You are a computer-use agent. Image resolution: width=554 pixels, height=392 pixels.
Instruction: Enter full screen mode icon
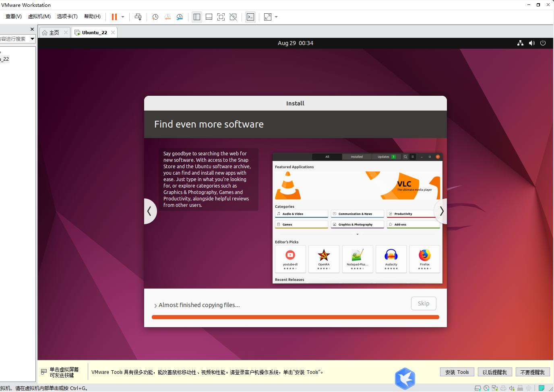point(221,17)
